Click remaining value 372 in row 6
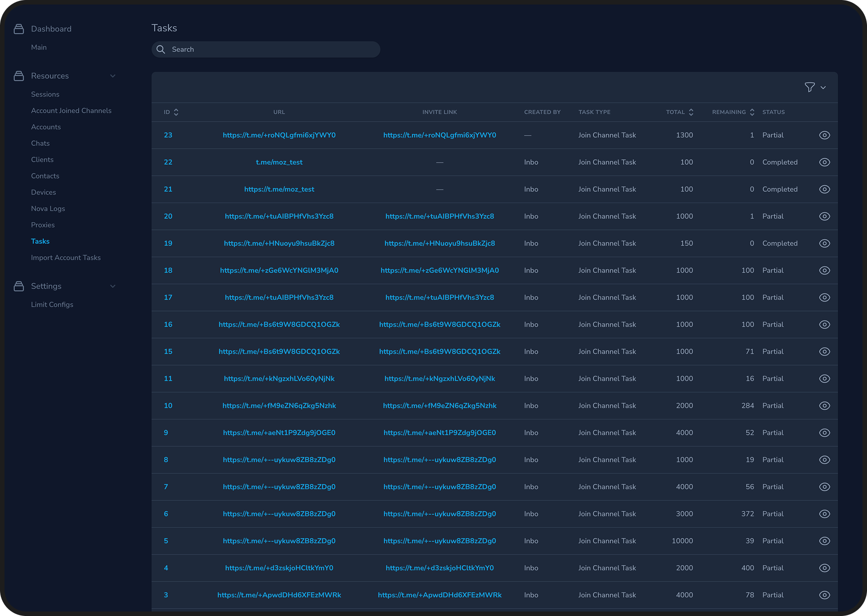Image resolution: width=867 pixels, height=616 pixels. (748, 514)
